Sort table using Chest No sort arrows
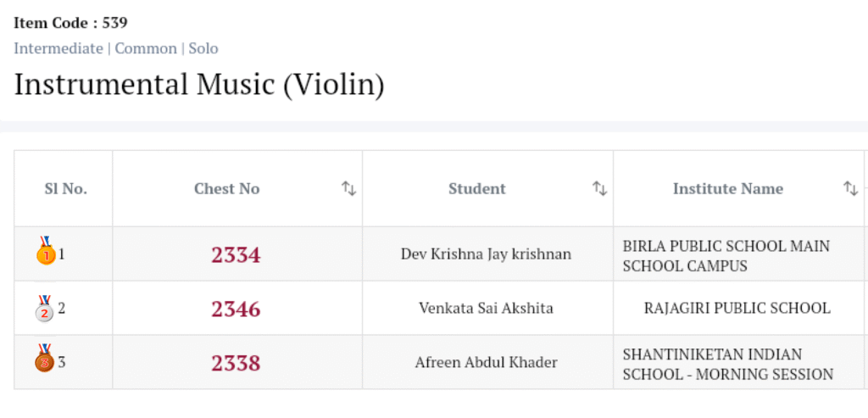The width and height of the screenshot is (868, 418). [x=348, y=188]
